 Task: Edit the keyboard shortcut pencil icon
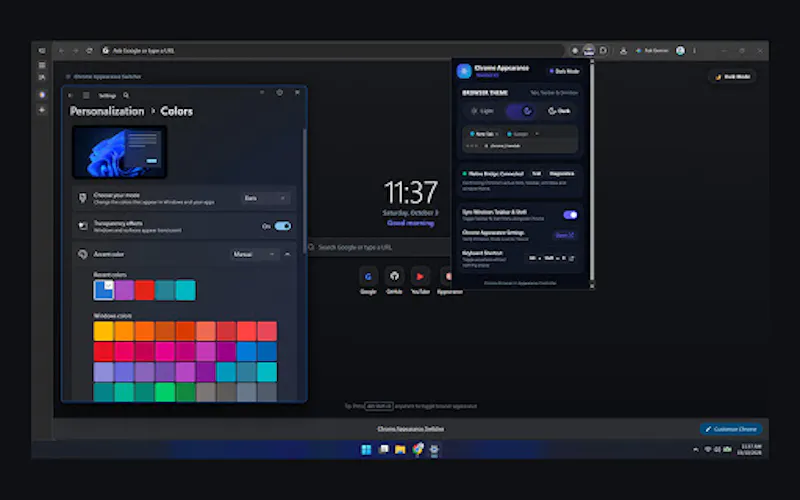(571, 258)
